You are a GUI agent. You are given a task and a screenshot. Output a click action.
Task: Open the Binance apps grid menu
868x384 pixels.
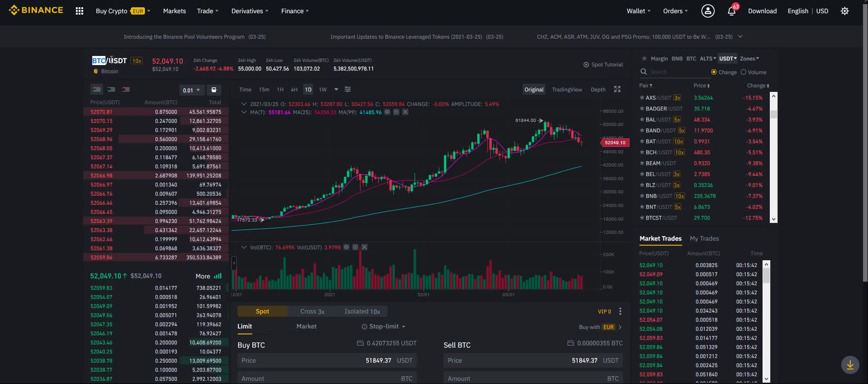point(80,11)
